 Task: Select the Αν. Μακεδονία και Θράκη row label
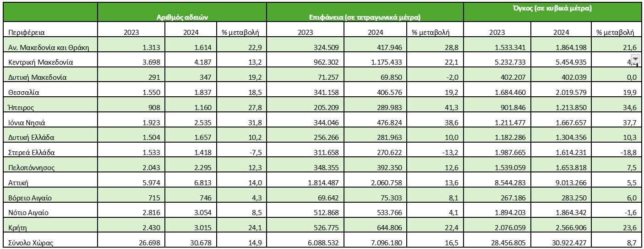point(49,46)
